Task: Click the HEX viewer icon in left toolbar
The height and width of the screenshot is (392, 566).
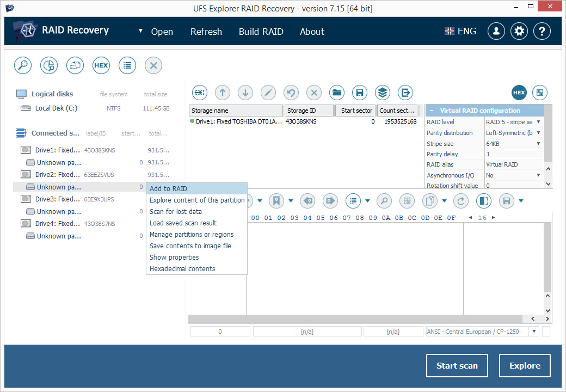Action: 101,65
